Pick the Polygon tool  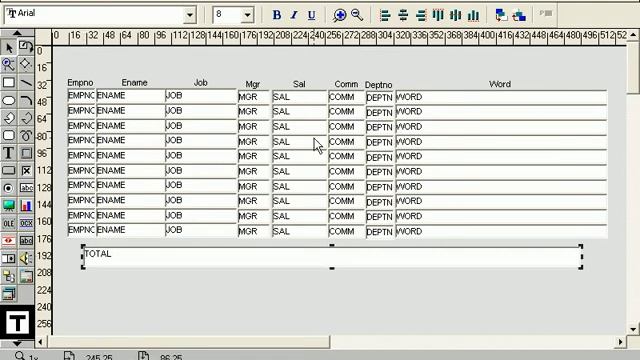[9, 118]
